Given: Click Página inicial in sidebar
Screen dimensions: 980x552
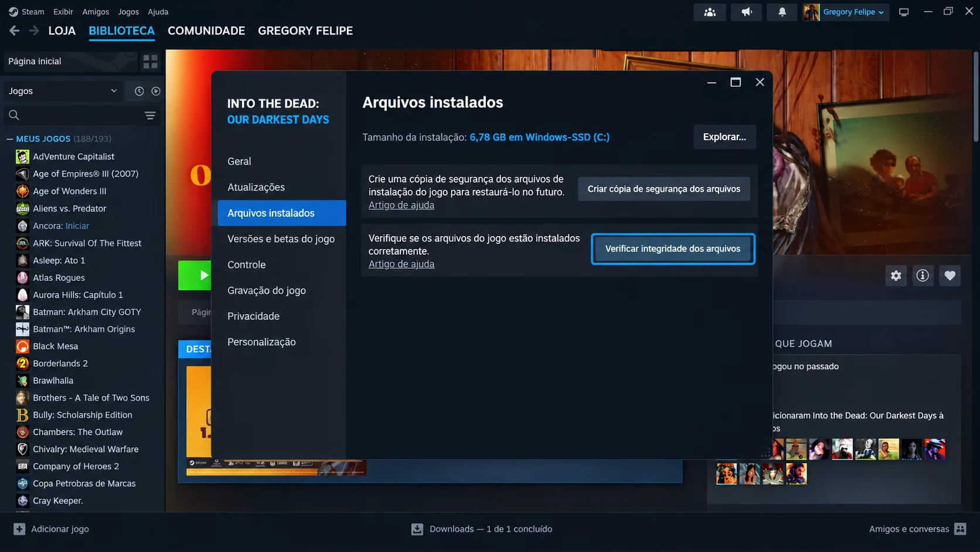Looking at the screenshot, I should coord(71,61).
